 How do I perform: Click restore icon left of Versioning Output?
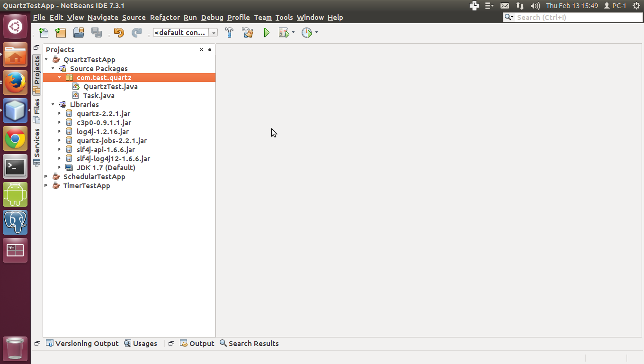pos(37,344)
